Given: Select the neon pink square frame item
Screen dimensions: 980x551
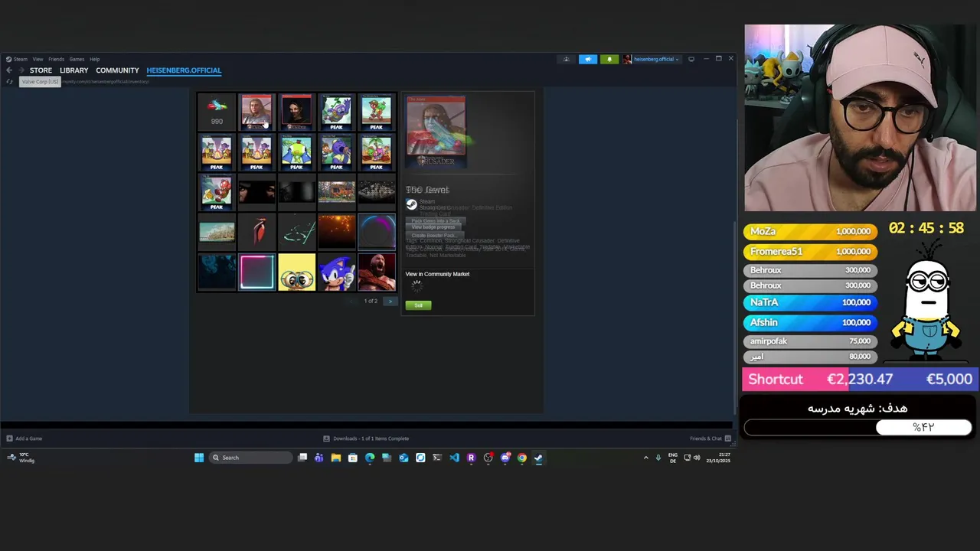Looking at the screenshot, I should click(256, 272).
